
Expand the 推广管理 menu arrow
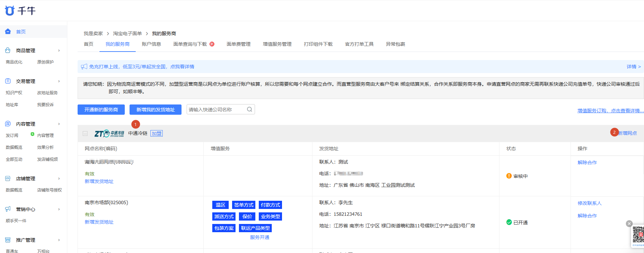pyautogui.click(x=59, y=240)
